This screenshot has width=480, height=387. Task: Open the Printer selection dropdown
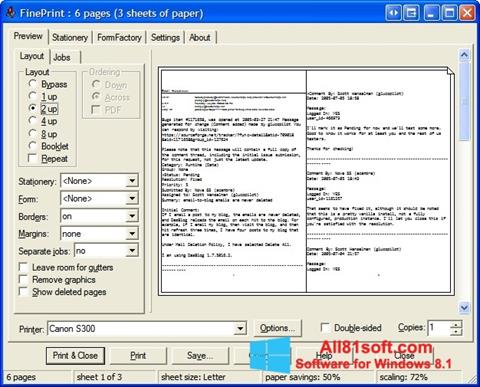pyautogui.click(x=240, y=329)
